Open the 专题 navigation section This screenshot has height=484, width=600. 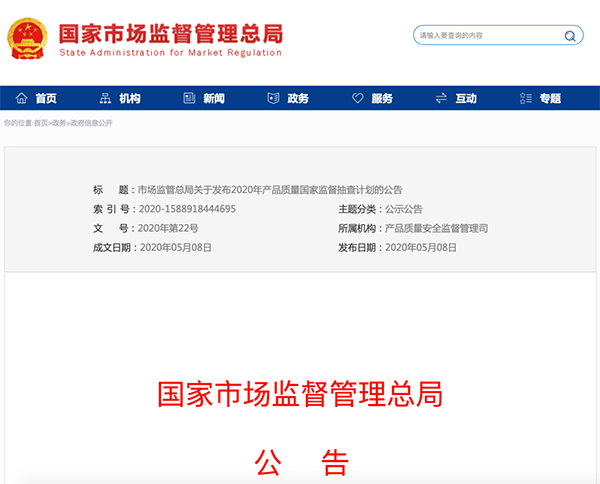coord(550,99)
